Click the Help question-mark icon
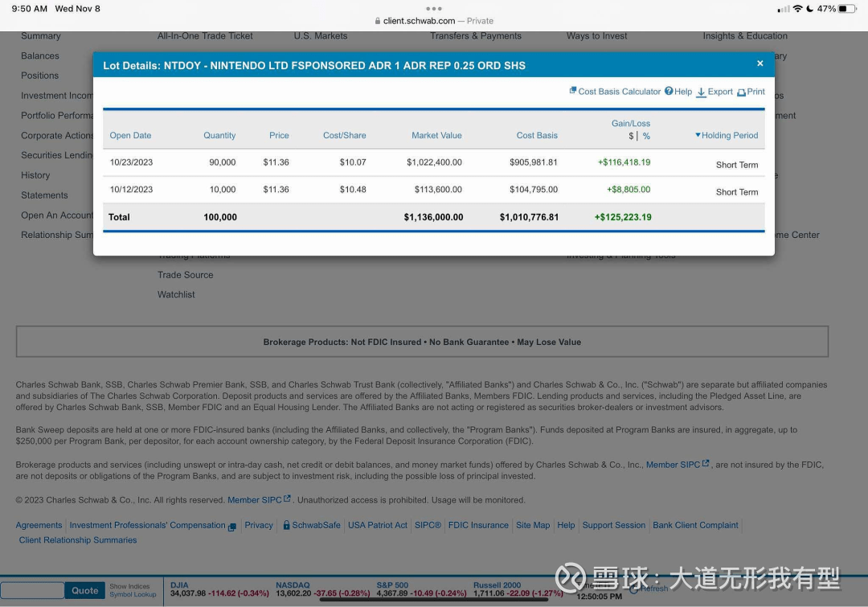The height and width of the screenshot is (607, 868). [669, 91]
